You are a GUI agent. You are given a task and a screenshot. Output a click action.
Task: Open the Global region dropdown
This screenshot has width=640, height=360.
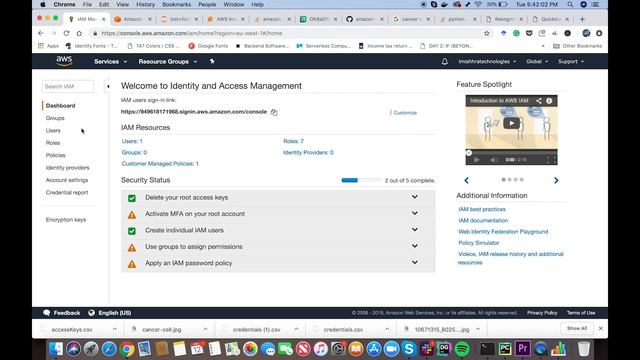pos(537,62)
